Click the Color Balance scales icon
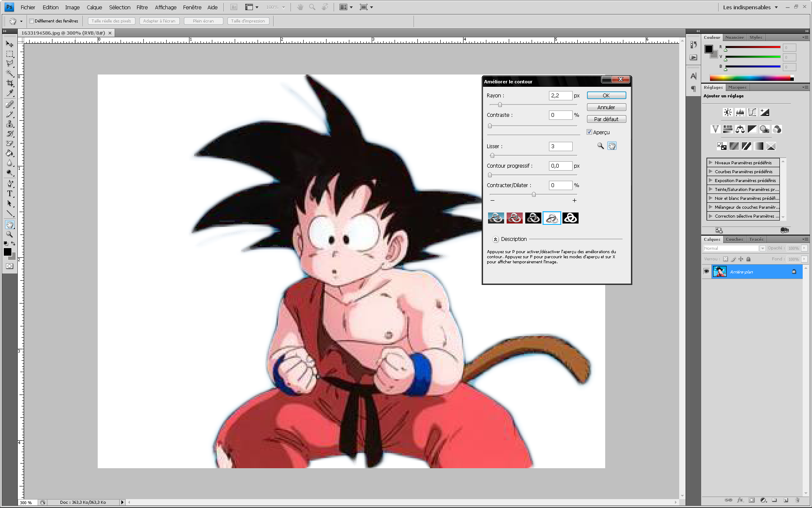This screenshot has width=812, height=508. 740,129
